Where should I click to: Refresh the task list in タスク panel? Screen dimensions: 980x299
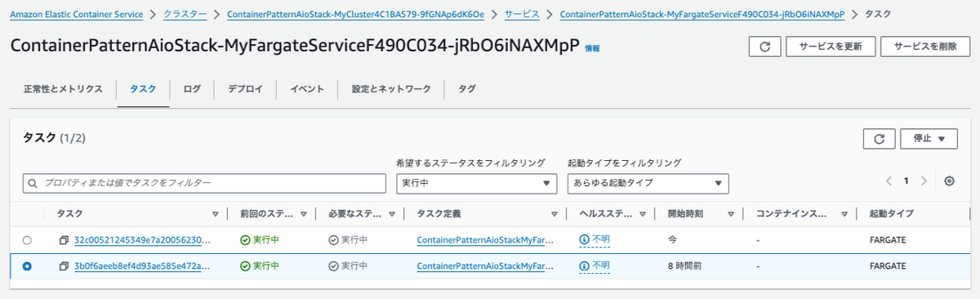879,139
